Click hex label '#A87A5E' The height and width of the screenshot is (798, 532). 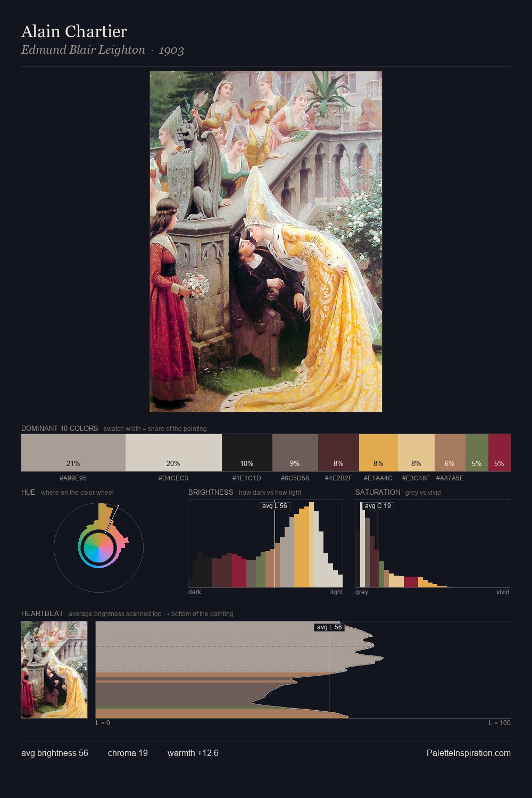pos(450,478)
